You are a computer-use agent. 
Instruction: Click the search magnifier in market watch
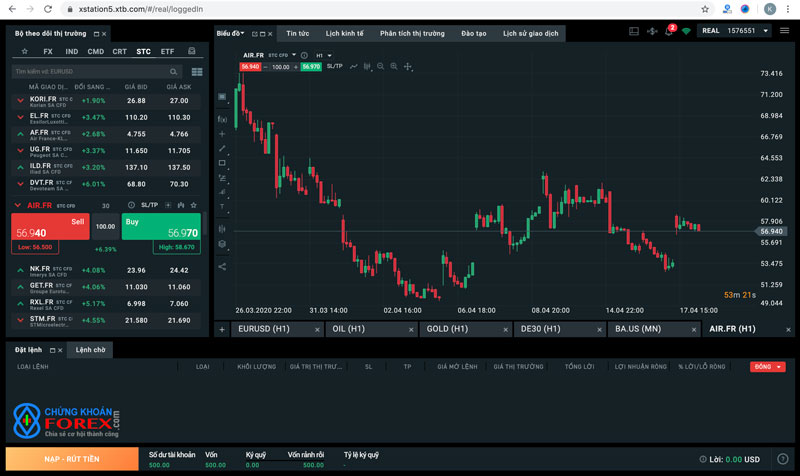coord(173,71)
